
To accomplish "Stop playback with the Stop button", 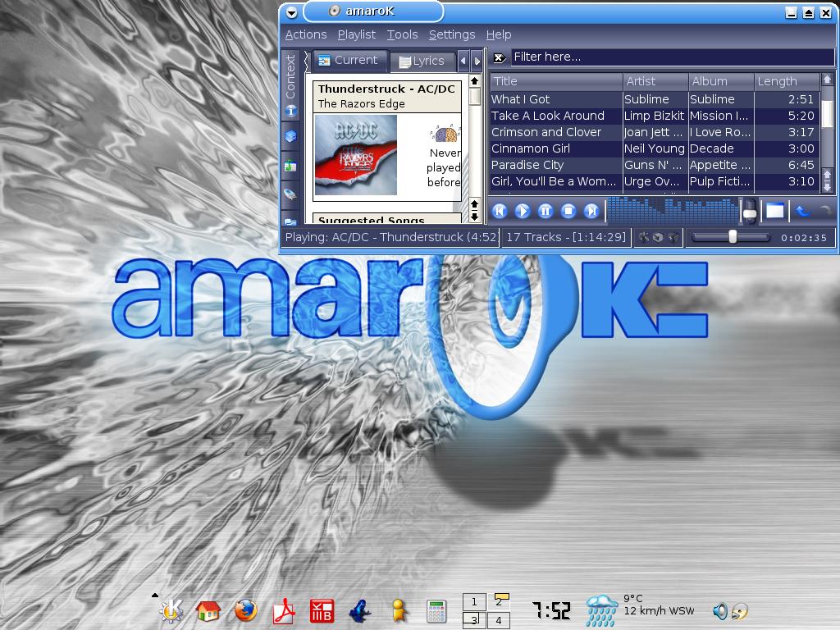I will coord(568,212).
